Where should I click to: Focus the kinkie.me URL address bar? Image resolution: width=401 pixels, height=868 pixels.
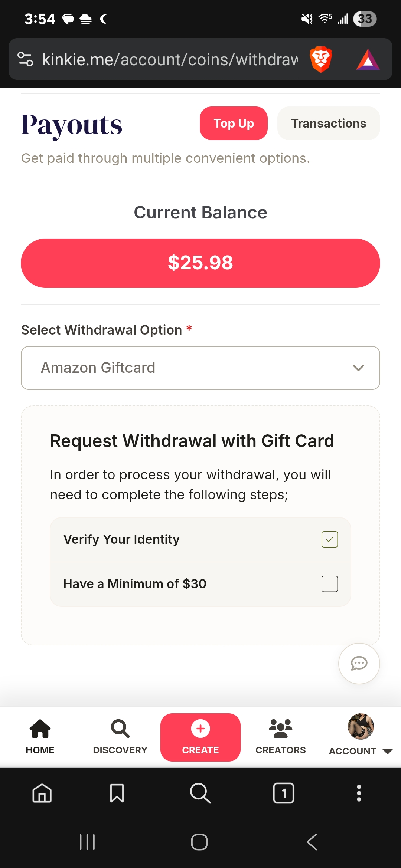[x=170, y=59]
